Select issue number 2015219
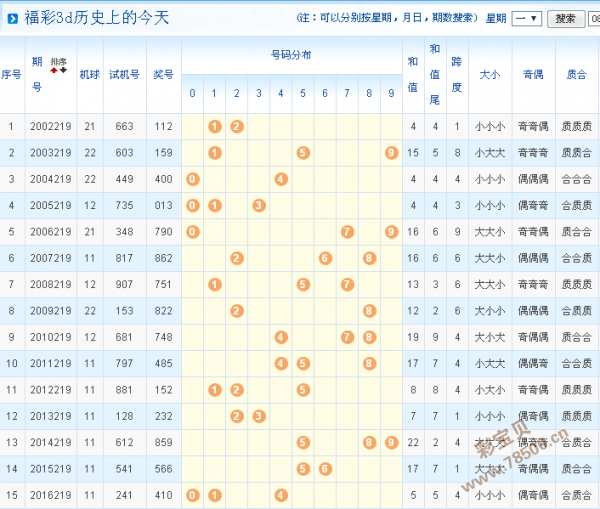Viewport: 600px width, 509px height. (x=51, y=469)
